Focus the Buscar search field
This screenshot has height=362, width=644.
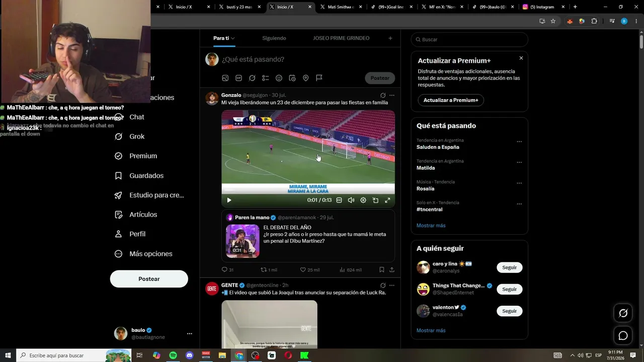pos(469,39)
